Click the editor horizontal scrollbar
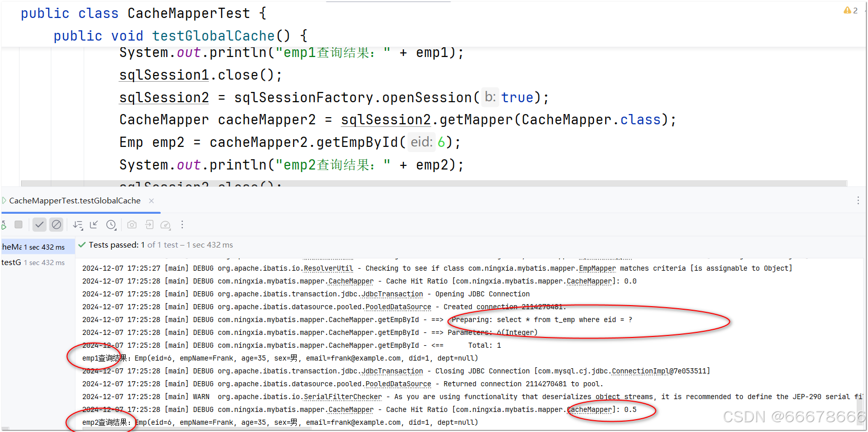This screenshot has height=432, width=868. pos(434,183)
